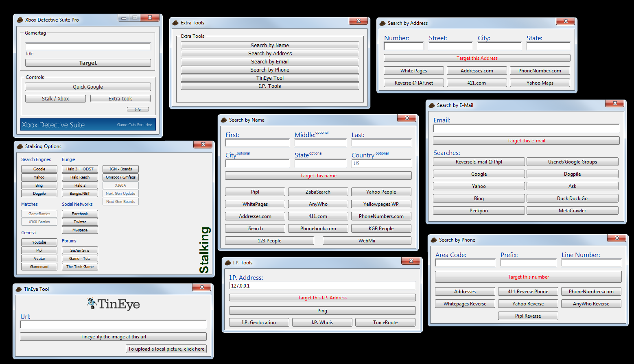Open Search by Email in Extra Tools
This screenshot has height=364, width=634.
[x=270, y=62]
